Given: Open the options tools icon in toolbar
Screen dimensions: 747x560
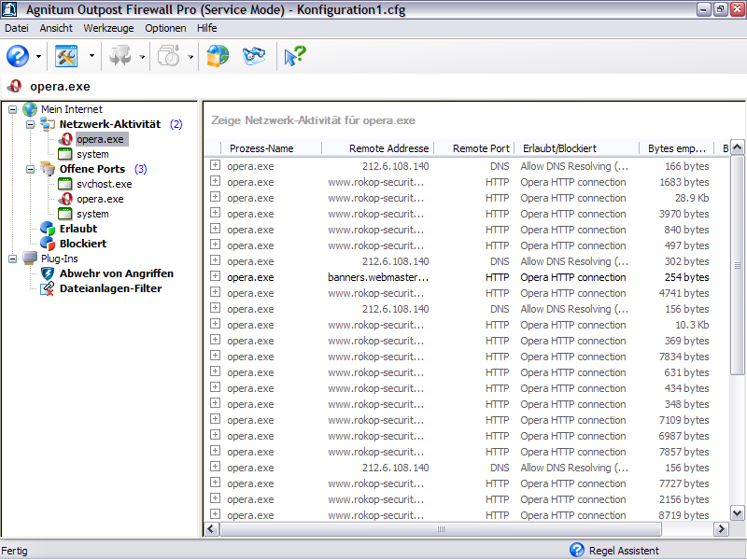Looking at the screenshot, I should pyautogui.click(x=66, y=56).
